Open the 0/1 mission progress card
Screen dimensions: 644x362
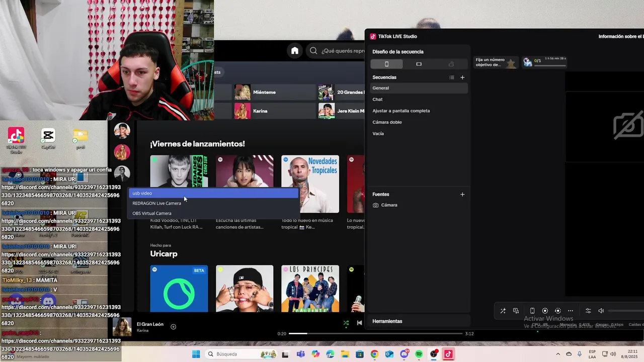545,62
